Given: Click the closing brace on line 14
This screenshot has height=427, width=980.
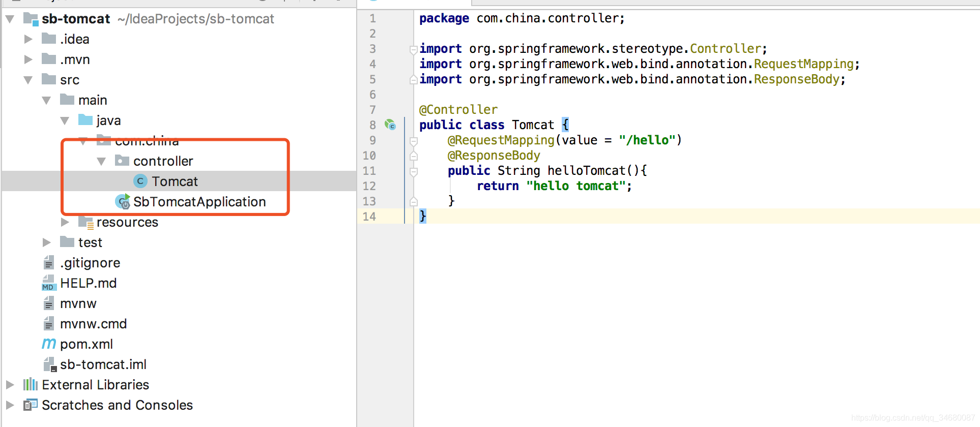Looking at the screenshot, I should [423, 216].
